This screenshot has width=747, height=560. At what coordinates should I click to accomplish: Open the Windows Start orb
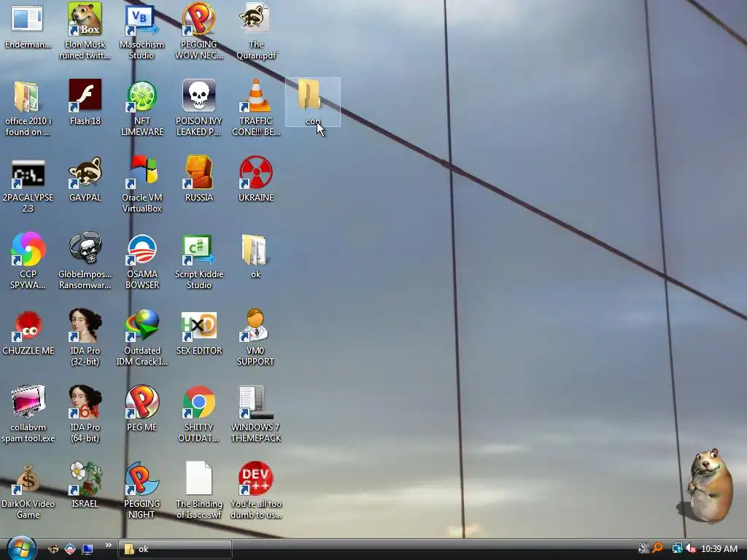21,548
